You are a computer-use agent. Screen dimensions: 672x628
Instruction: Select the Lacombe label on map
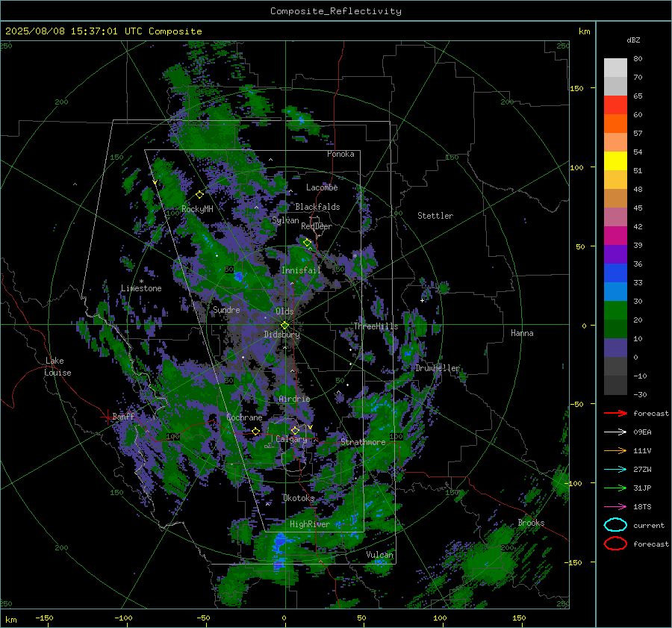click(322, 187)
